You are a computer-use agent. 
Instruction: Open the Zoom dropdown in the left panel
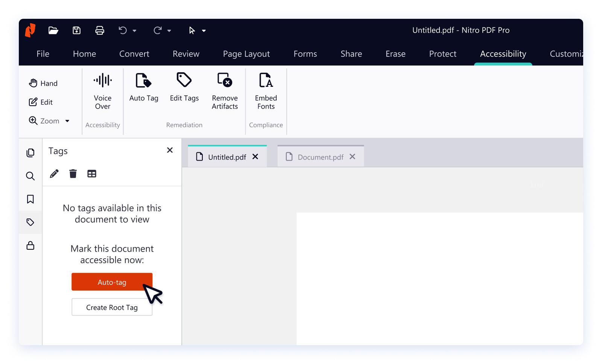click(x=67, y=121)
